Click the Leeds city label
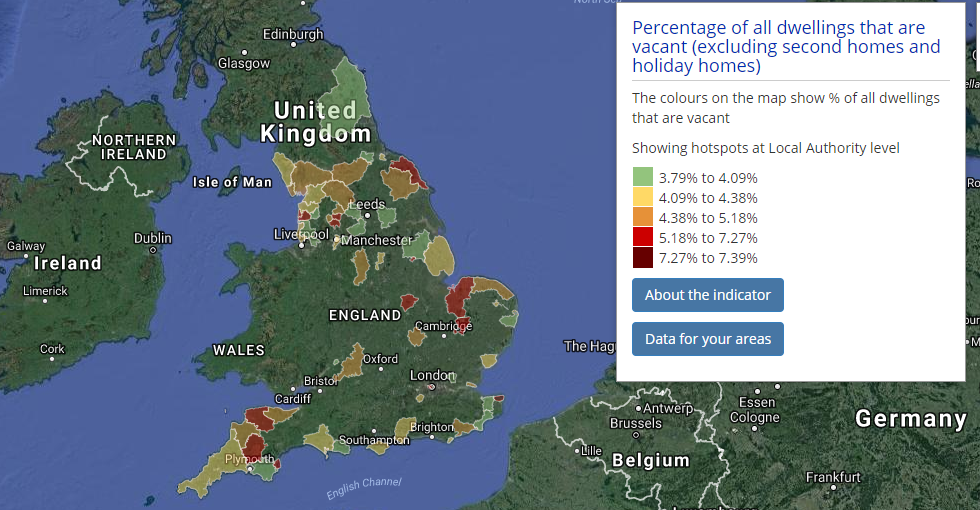Screen dimensions: 980x510 (x=368, y=204)
